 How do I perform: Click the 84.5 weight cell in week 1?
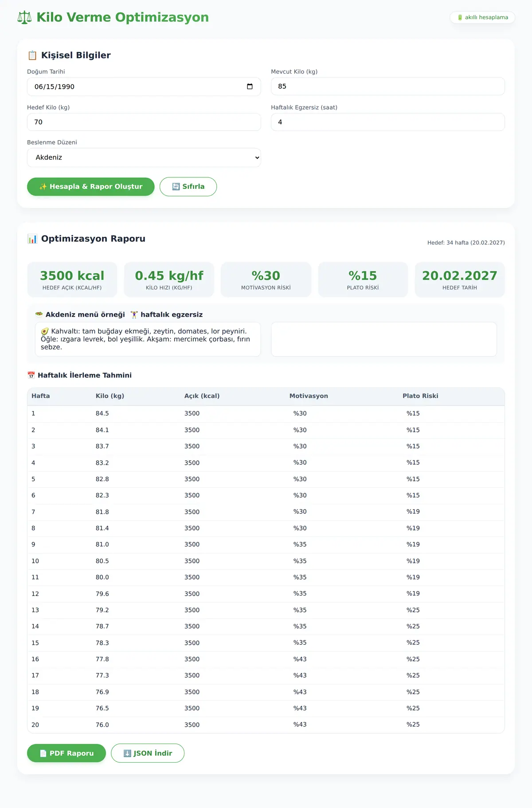click(102, 413)
